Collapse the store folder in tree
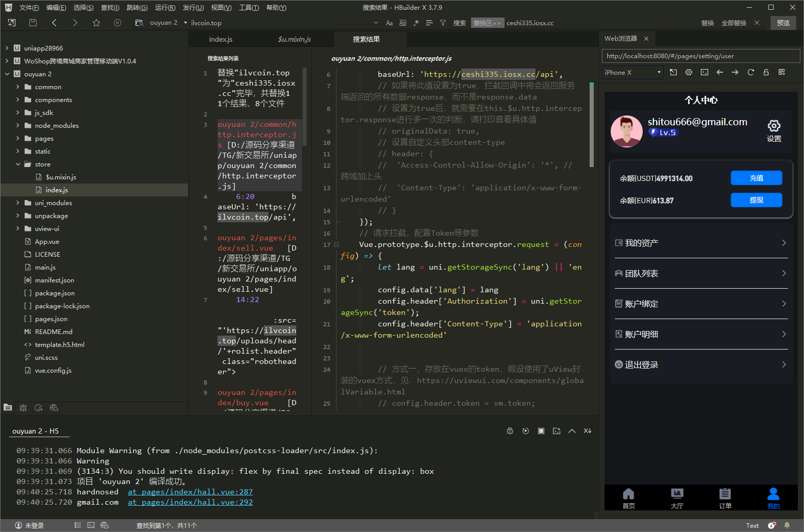This screenshot has height=532, width=804. pos(18,164)
